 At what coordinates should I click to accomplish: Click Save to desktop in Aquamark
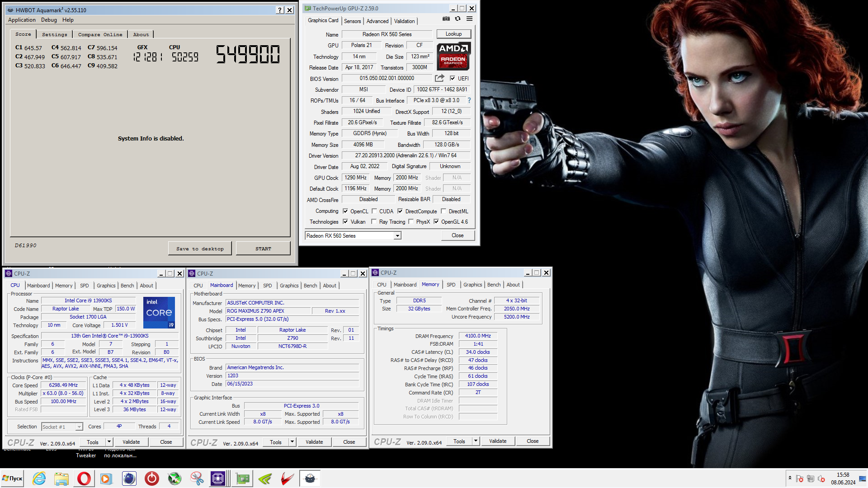200,249
